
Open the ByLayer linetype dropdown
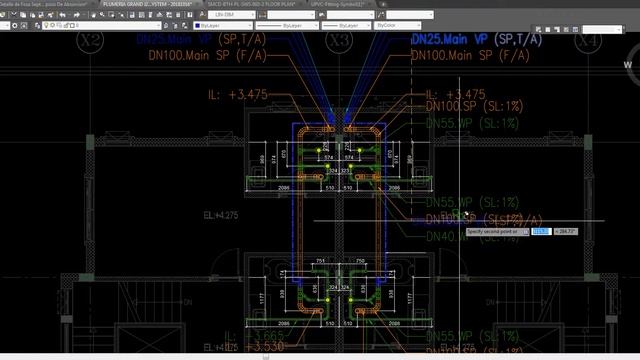(x=287, y=25)
